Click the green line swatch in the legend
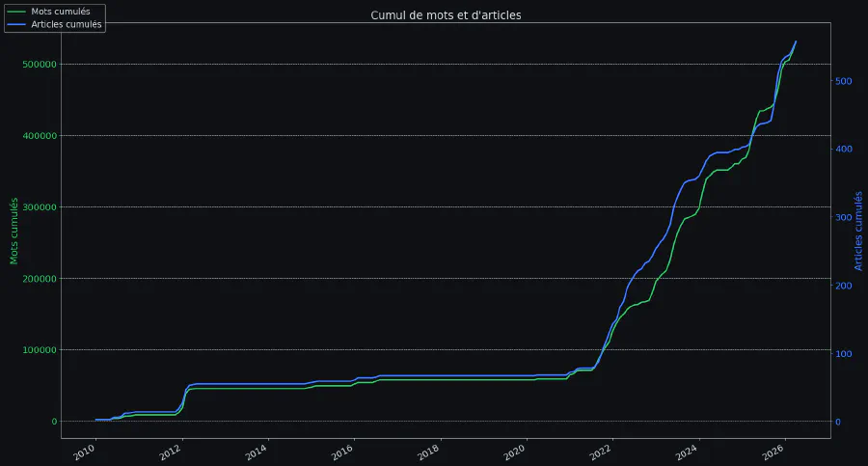Screen dimensions: 868x466 pos(16,11)
